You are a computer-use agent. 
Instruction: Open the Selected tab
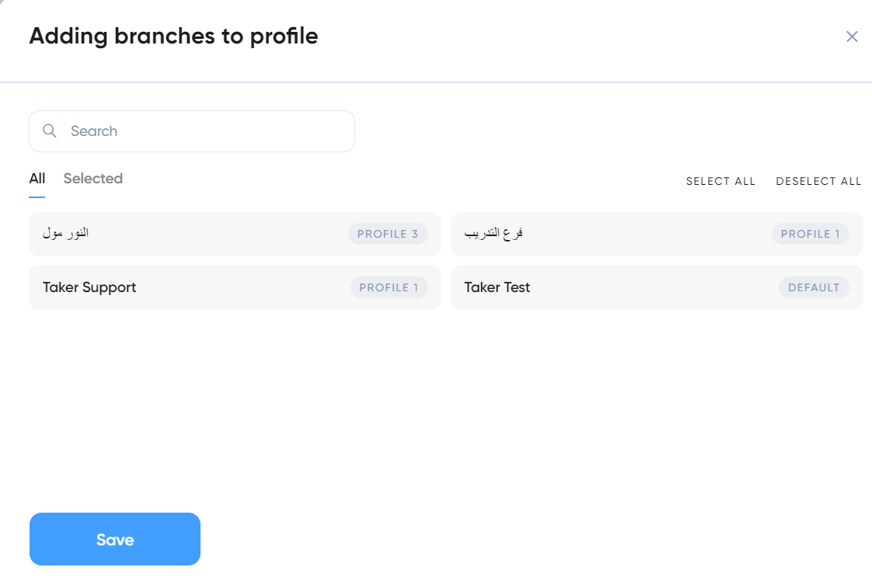point(92,179)
